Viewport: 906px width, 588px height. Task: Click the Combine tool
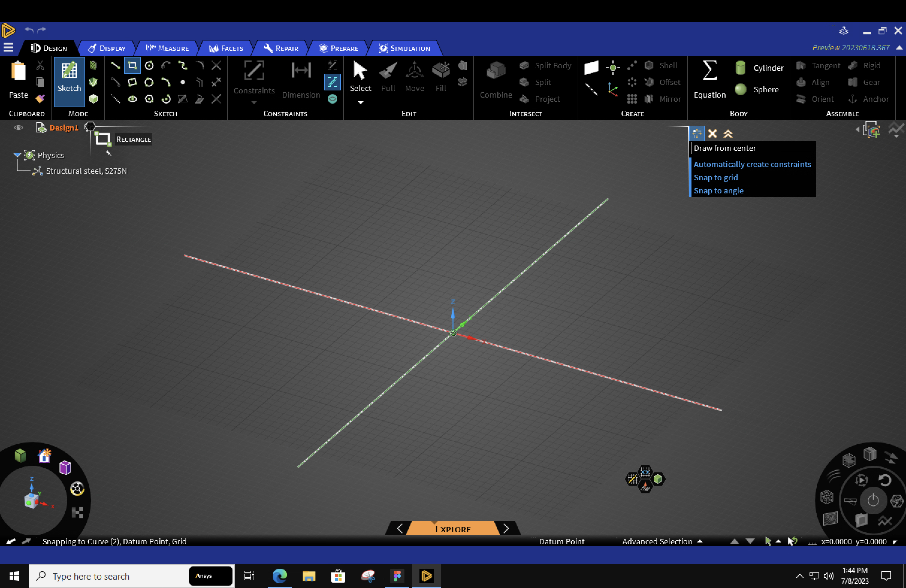click(496, 80)
